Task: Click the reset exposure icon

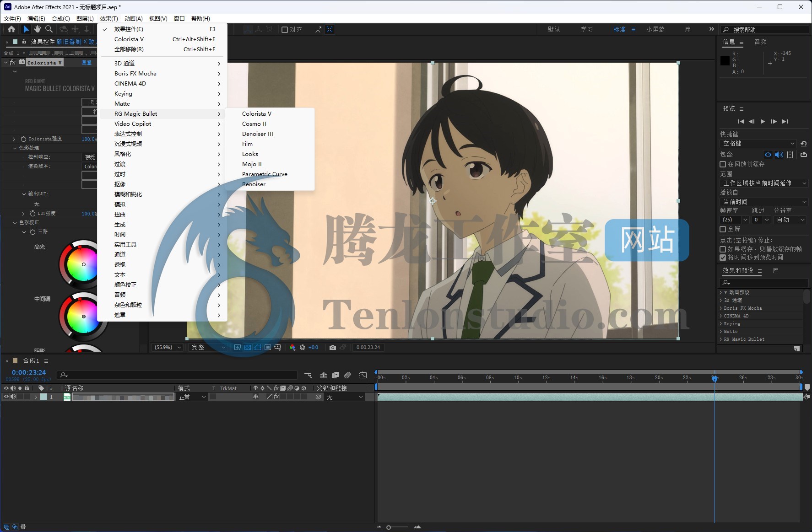Action: (303, 348)
